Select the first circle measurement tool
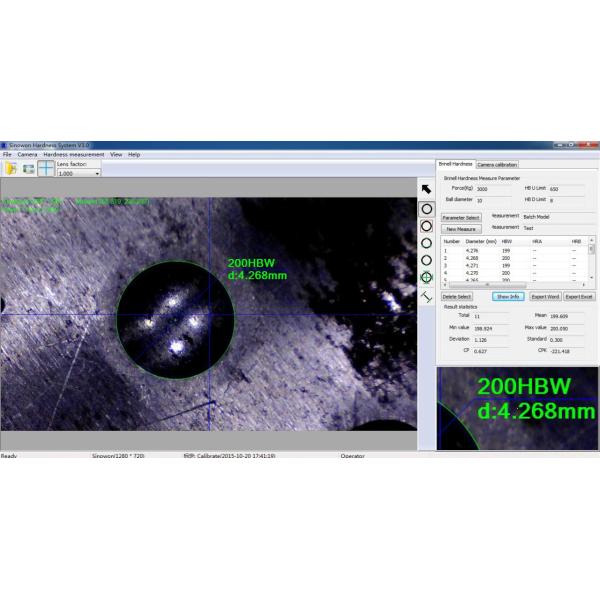The width and height of the screenshot is (600, 600). [x=426, y=209]
